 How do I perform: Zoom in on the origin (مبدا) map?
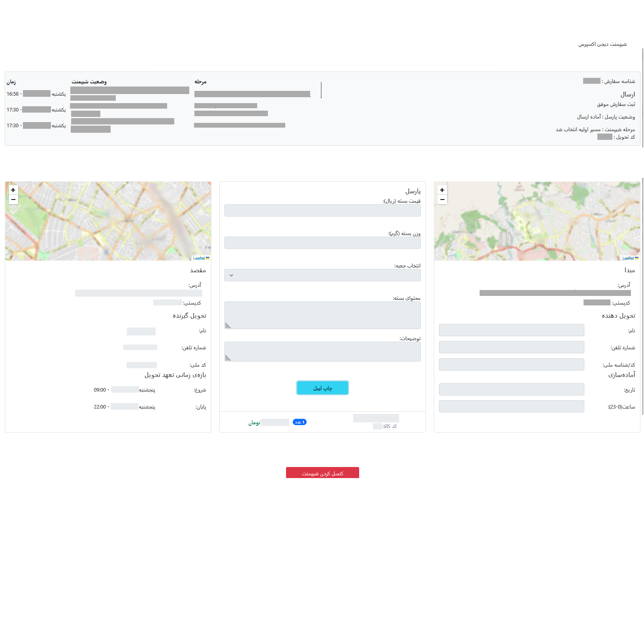coord(442,190)
